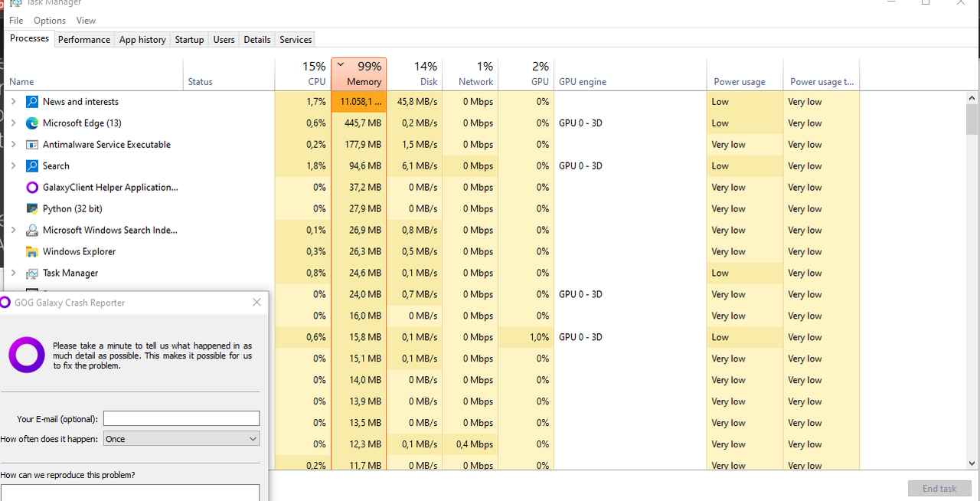Viewport: 980px width, 501px height.
Task: Sort processes by Name column
Action: (94, 75)
